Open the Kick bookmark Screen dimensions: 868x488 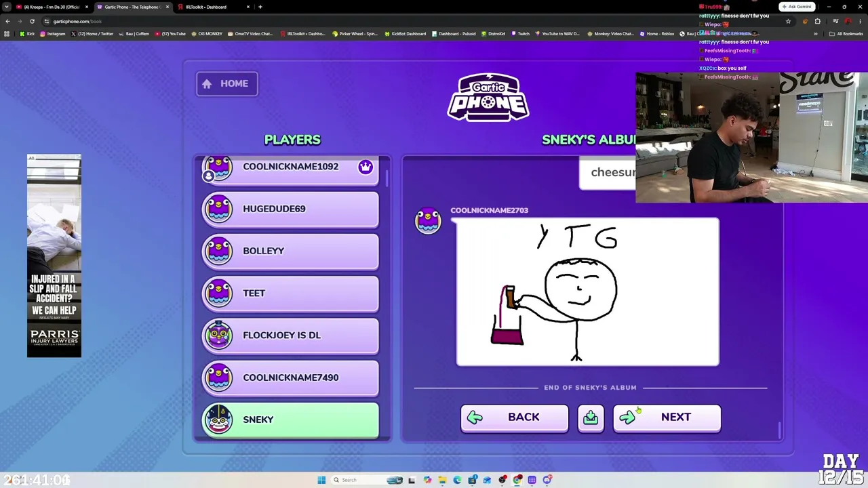27,34
